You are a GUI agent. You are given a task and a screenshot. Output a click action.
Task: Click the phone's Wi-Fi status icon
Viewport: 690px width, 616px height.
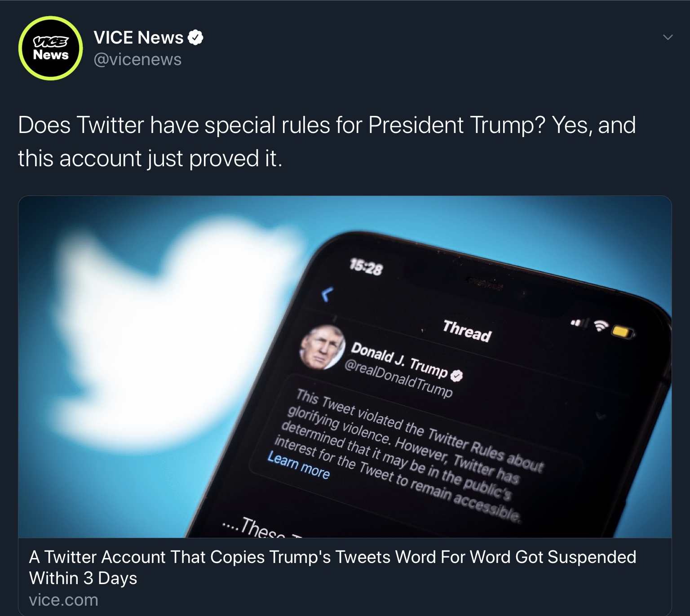[600, 326]
